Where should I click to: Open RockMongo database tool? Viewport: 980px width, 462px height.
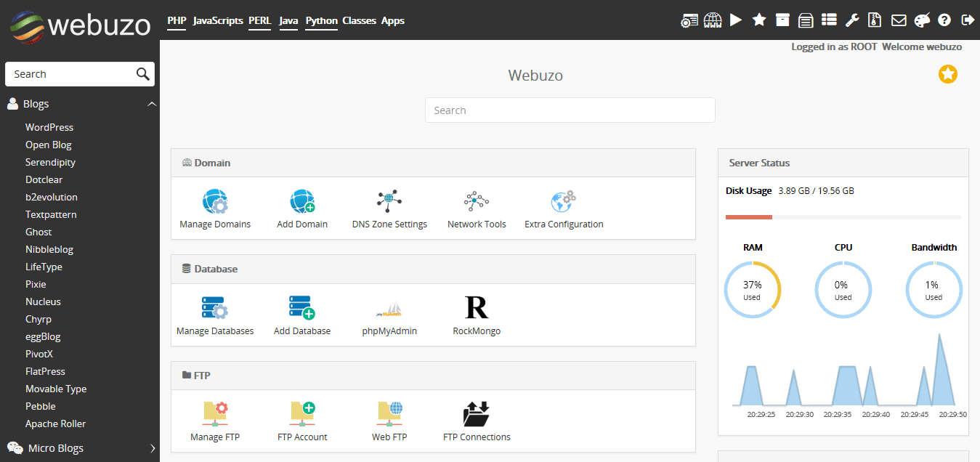[477, 308]
